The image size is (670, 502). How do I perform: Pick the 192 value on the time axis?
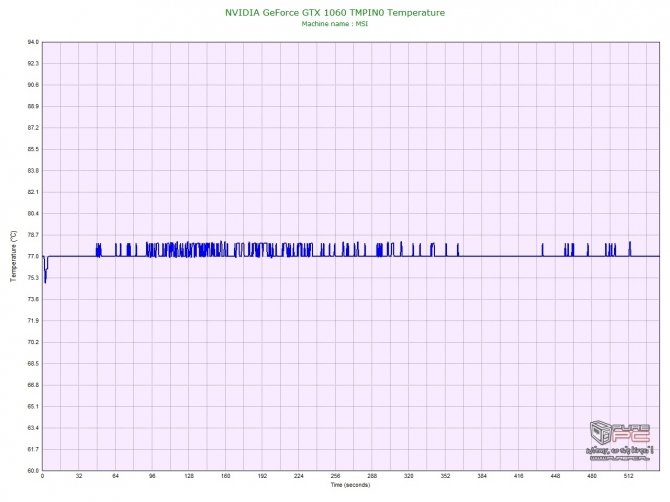pos(262,476)
